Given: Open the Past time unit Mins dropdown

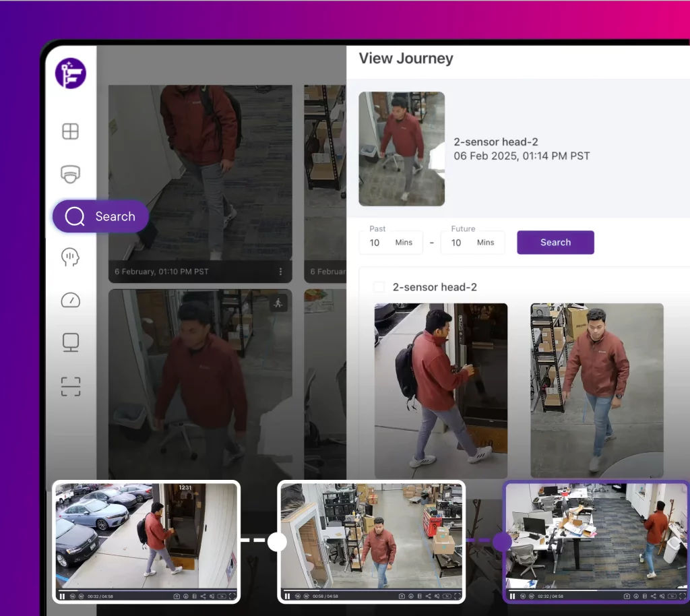Looking at the screenshot, I should (x=404, y=243).
